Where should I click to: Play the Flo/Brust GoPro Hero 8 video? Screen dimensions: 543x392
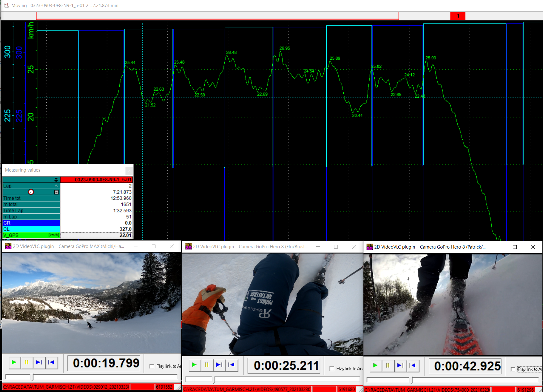194,365
